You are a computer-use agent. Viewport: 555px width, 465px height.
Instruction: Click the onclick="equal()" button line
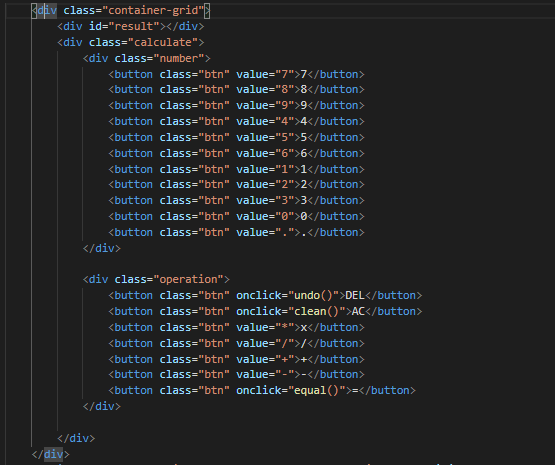(x=262, y=390)
